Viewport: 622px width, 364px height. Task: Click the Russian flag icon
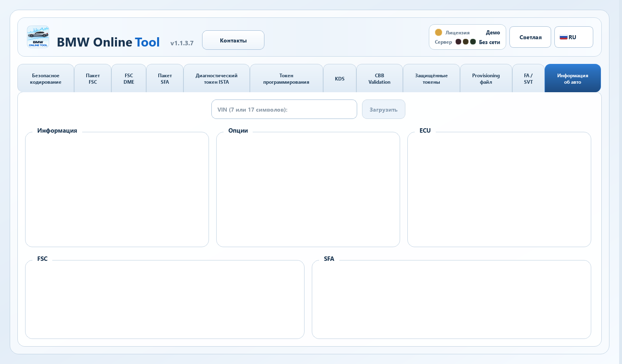pos(563,37)
